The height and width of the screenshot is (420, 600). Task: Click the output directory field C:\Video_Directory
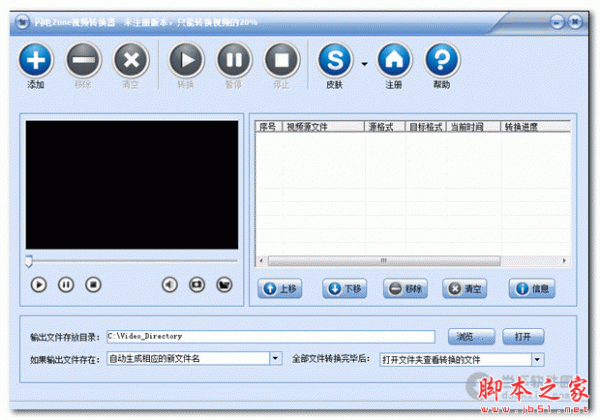tap(271, 337)
